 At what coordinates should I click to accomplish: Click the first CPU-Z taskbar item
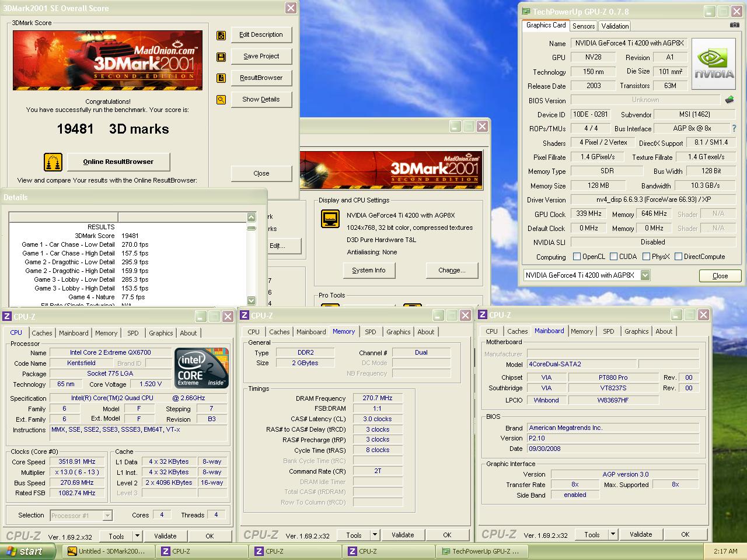click(202, 551)
